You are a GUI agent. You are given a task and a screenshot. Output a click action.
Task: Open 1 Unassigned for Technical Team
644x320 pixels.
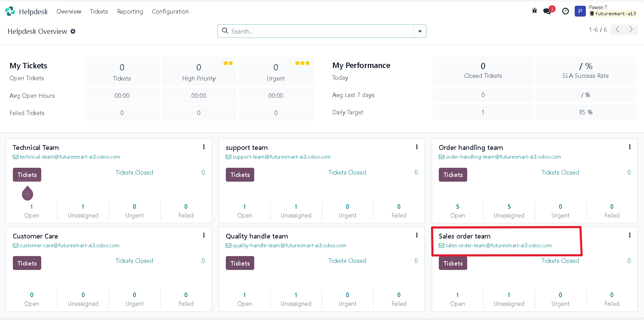[x=83, y=211]
